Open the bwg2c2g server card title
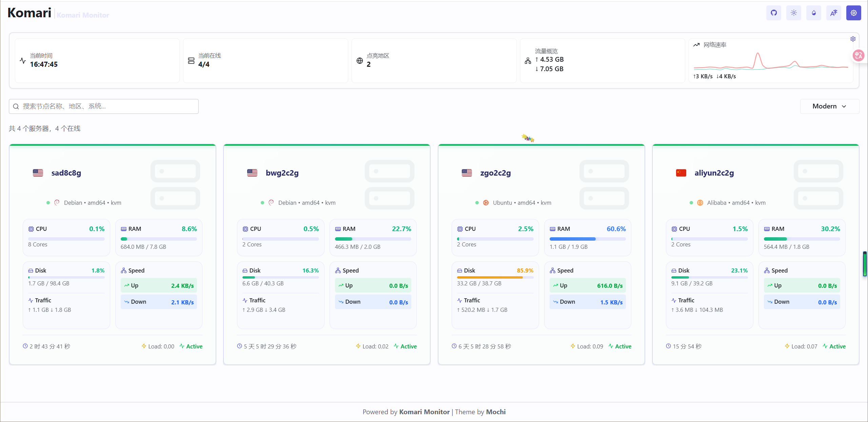The width and height of the screenshot is (868, 422). tap(282, 173)
